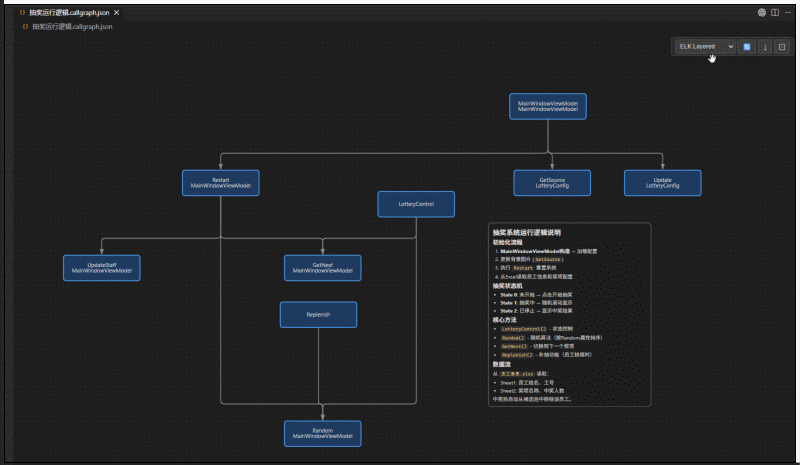The width and height of the screenshot is (800, 465).
Task: Open the ELK Layered layout dropdown
Action: tap(705, 46)
